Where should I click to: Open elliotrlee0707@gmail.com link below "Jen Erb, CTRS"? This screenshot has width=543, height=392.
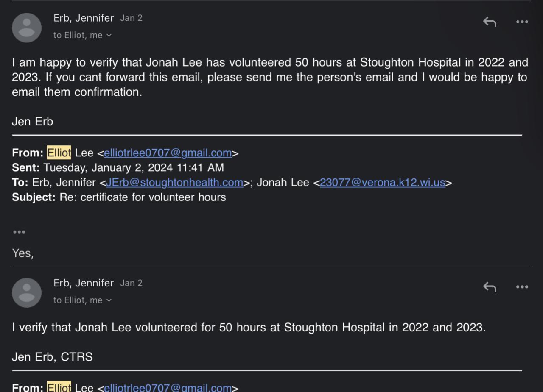coord(168,388)
